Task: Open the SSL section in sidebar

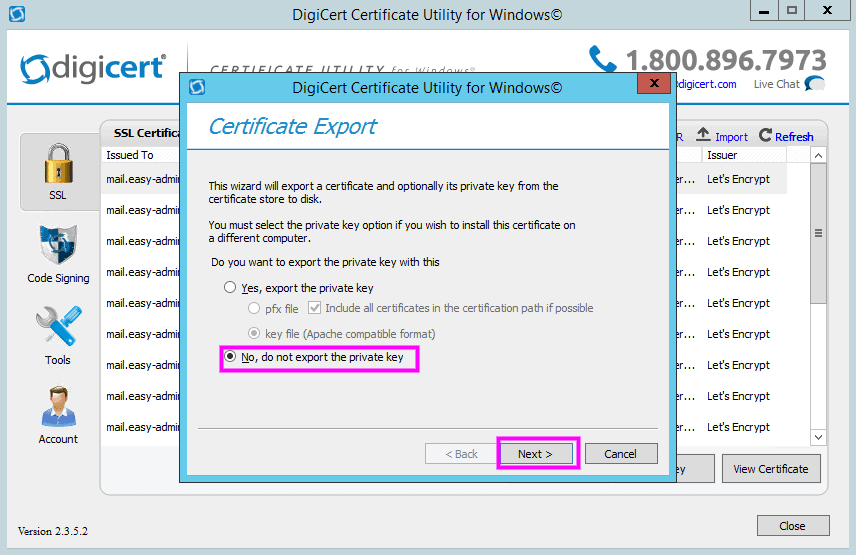Action: (x=58, y=172)
